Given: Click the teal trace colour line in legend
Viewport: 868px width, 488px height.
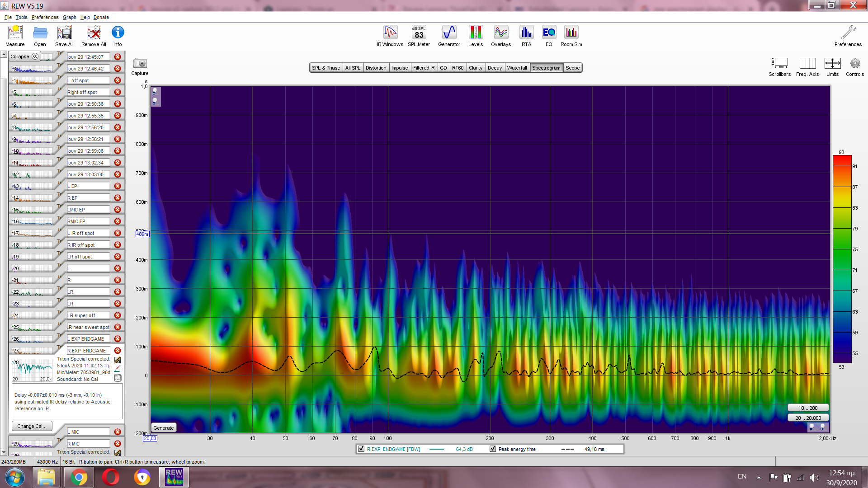Looking at the screenshot, I should [436, 449].
